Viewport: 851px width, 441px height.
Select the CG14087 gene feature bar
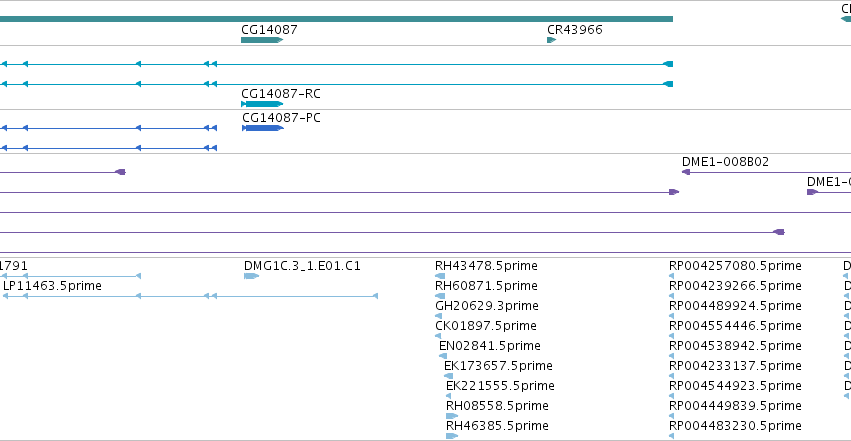(x=262, y=40)
